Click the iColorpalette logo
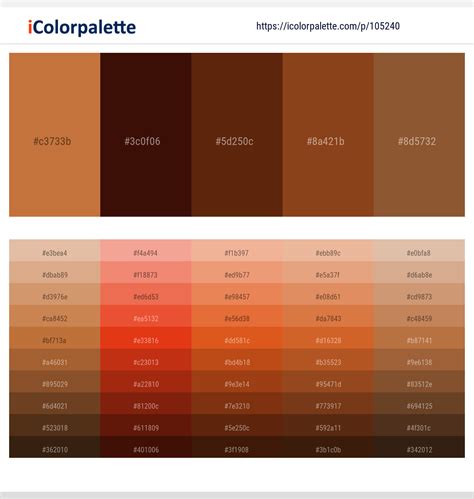Image resolution: width=474 pixels, height=499 pixels. click(x=82, y=27)
